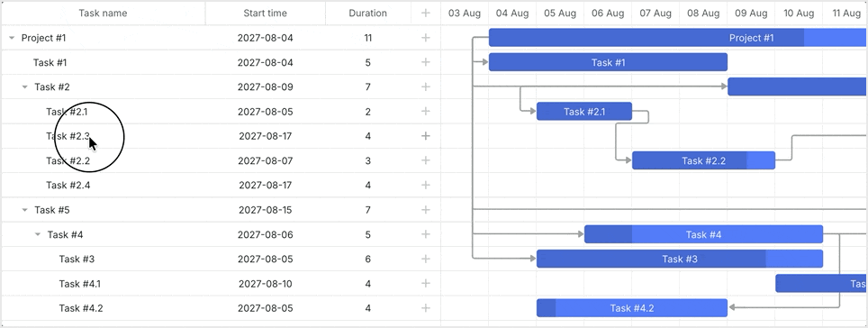Image resolution: width=868 pixels, height=328 pixels.
Task: Collapse the Task #5 group arrow
Action: tap(24, 210)
